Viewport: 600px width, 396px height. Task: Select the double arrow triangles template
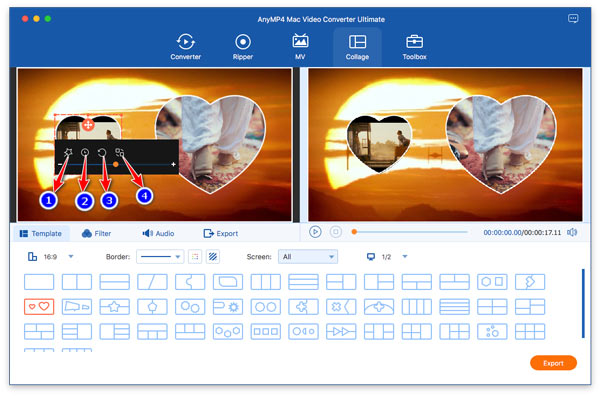[341, 332]
